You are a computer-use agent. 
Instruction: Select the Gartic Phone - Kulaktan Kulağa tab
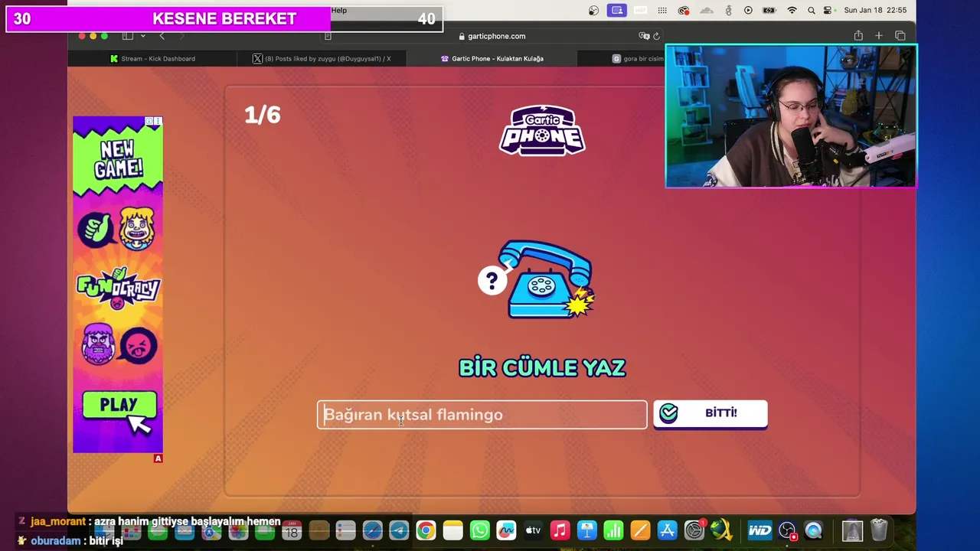point(492,58)
